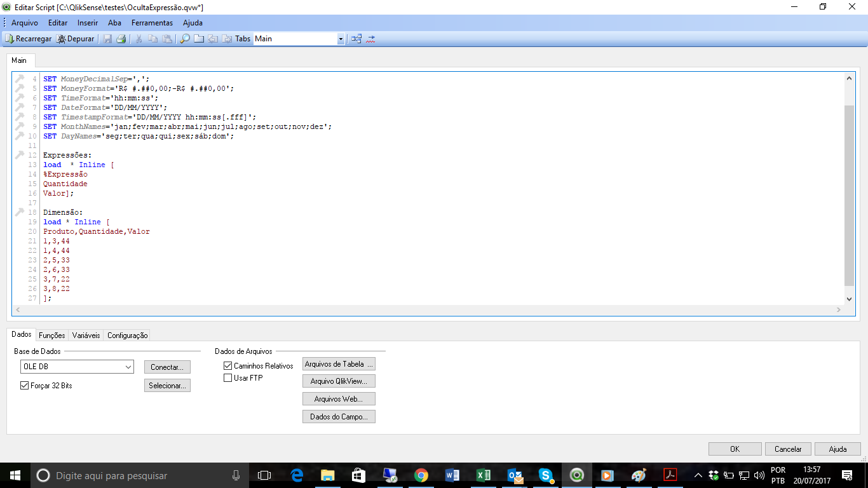Click the Recarregar (reload) toolbar button

pyautogui.click(x=29, y=39)
